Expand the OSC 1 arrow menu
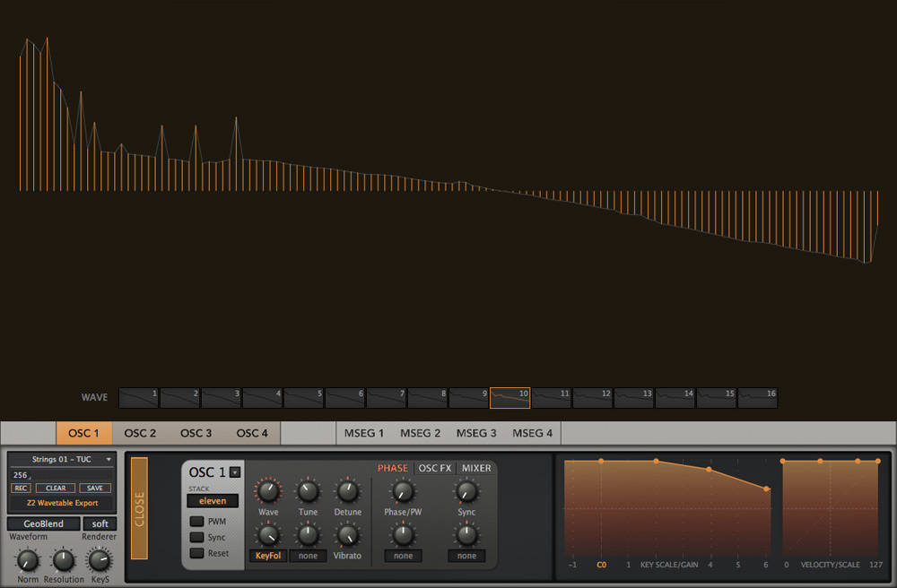Screen dimensions: 897x588 pos(235,472)
